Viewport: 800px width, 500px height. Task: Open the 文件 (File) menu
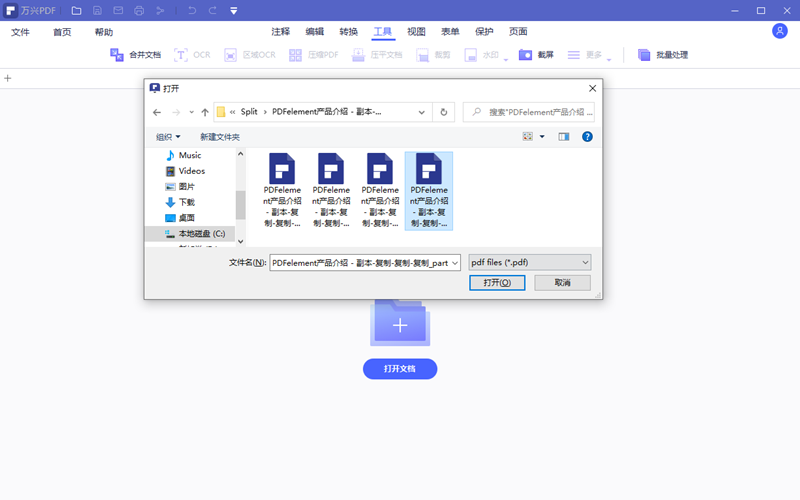coord(21,32)
